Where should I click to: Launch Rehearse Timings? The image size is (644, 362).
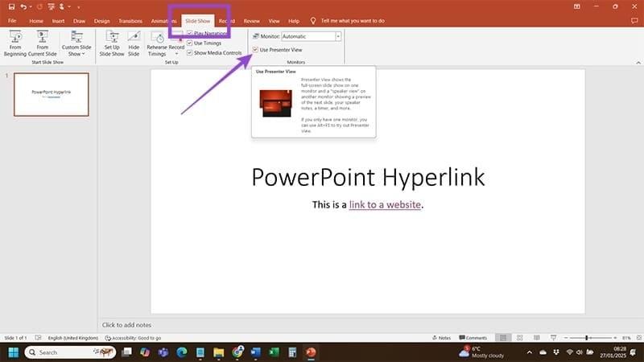(157, 43)
